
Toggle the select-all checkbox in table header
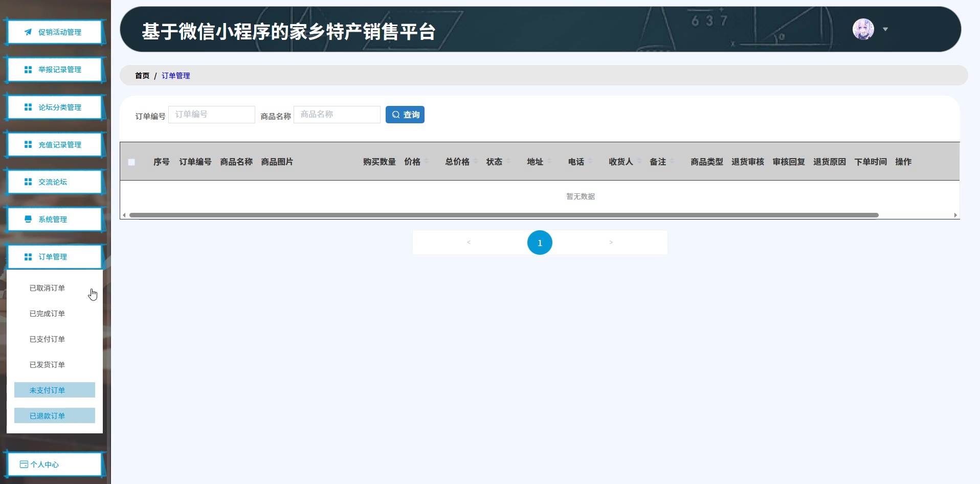[131, 162]
